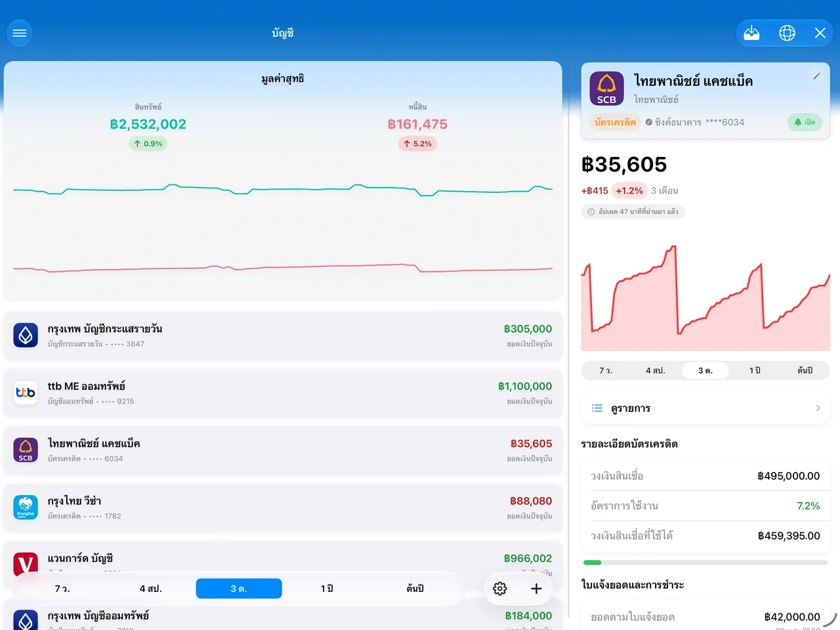Open กรุงไทย วีซ่า ฿88,080 card row
840x630 pixels.
(x=283, y=507)
